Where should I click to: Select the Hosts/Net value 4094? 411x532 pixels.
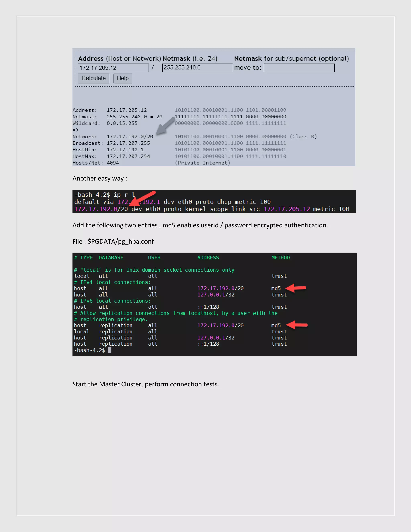[113, 163]
